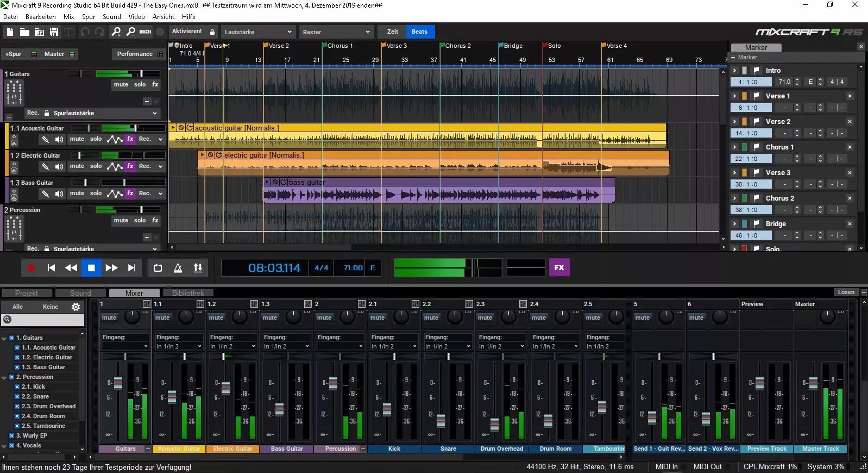This screenshot has height=473, width=868.
Task: Open fx for Acoustic Guitar track
Action: pyautogui.click(x=130, y=139)
